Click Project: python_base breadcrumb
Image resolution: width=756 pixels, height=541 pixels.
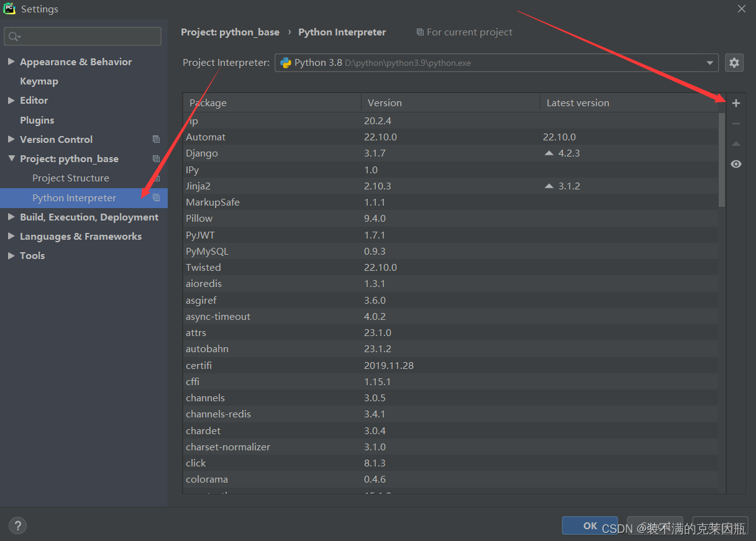tap(230, 32)
